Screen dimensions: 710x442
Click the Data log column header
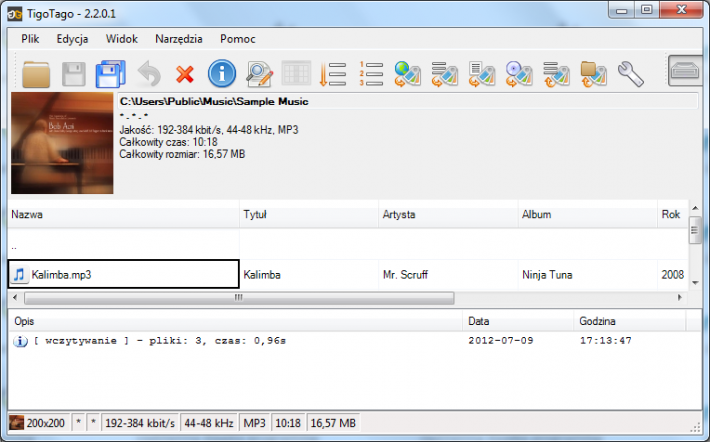point(518,321)
